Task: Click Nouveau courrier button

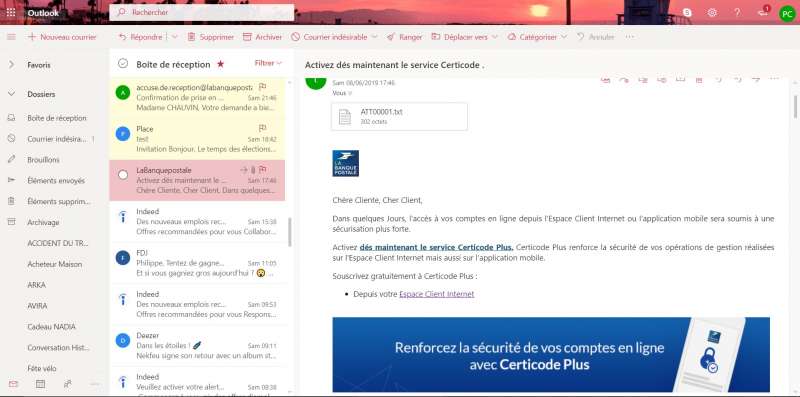Action: (62, 37)
